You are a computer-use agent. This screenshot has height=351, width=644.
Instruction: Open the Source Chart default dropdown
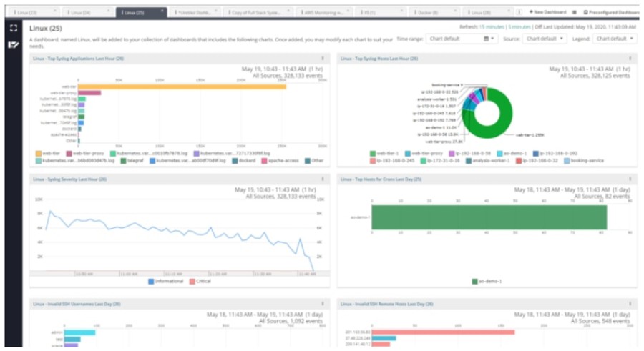[x=545, y=39]
